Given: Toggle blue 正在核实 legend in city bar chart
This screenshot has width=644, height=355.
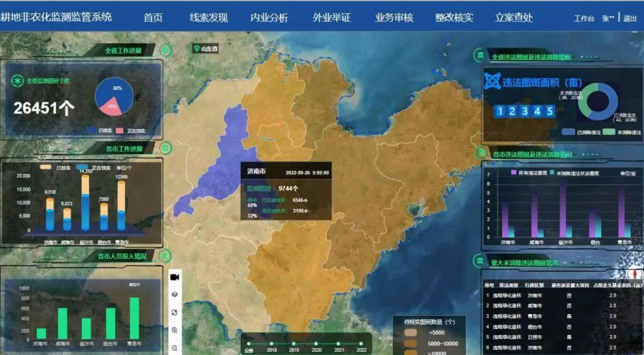Looking at the screenshot, I should tap(93, 167).
